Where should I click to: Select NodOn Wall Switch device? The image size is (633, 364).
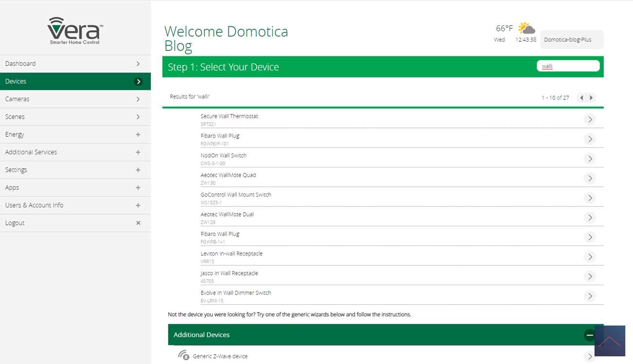coord(223,156)
